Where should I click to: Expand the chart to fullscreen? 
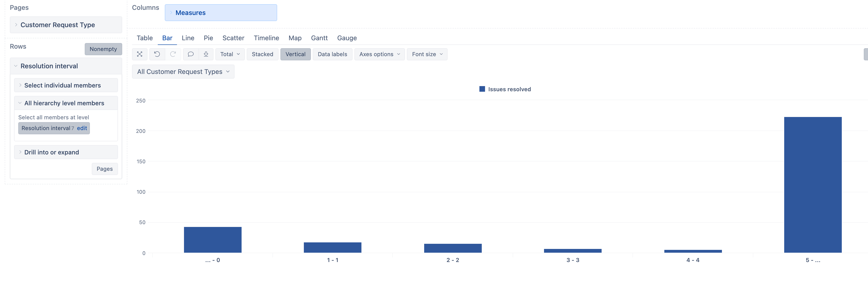point(140,54)
